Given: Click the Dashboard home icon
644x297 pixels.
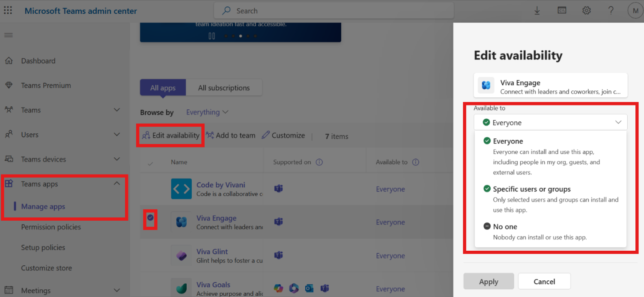Looking at the screenshot, I should point(9,61).
